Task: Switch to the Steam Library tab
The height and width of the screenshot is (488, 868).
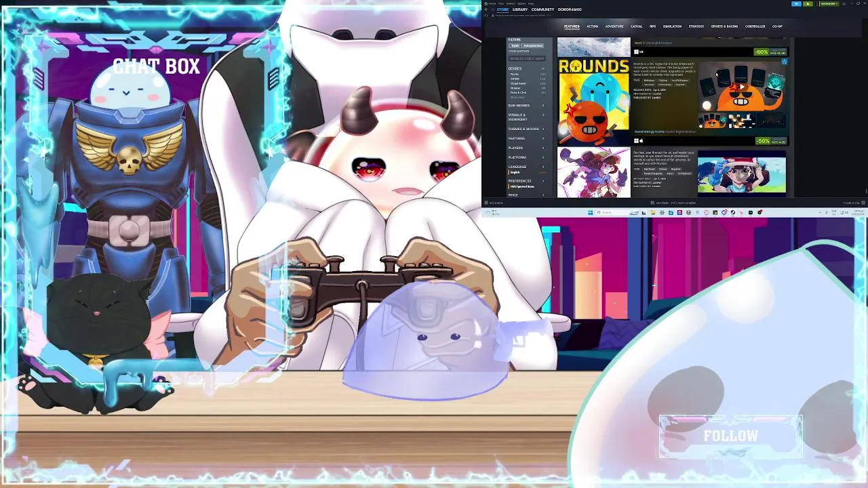Action: pyautogui.click(x=520, y=9)
